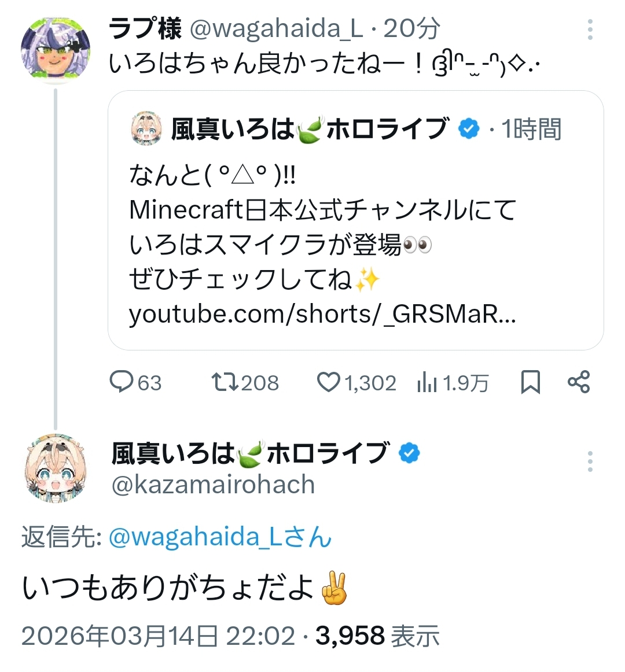
Task: Tap the share icon on the tweet
Action: pos(579,382)
